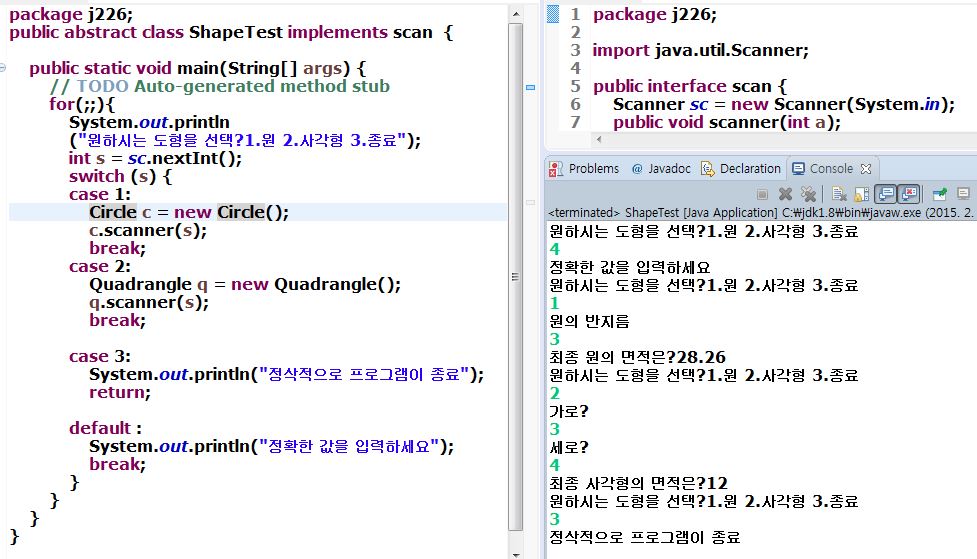The height and width of the screenshot is (559, 977).
Task: Pin the Console view
Action: tap(940, 194)
